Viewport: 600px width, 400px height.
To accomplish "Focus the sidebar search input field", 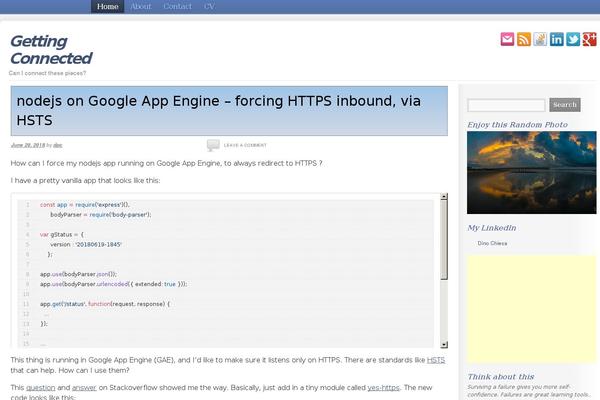I will click(x=506, y=105).
